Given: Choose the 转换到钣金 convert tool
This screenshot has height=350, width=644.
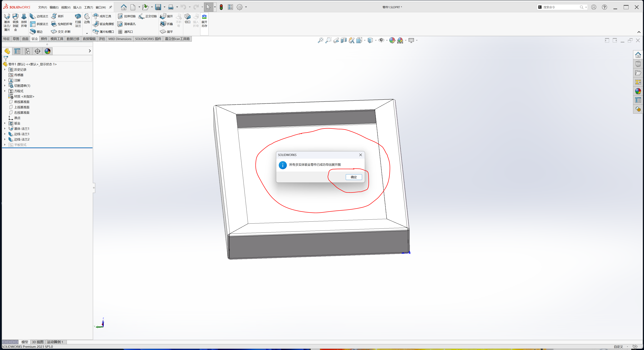Looking at the screenshot, I should point(15,22).
